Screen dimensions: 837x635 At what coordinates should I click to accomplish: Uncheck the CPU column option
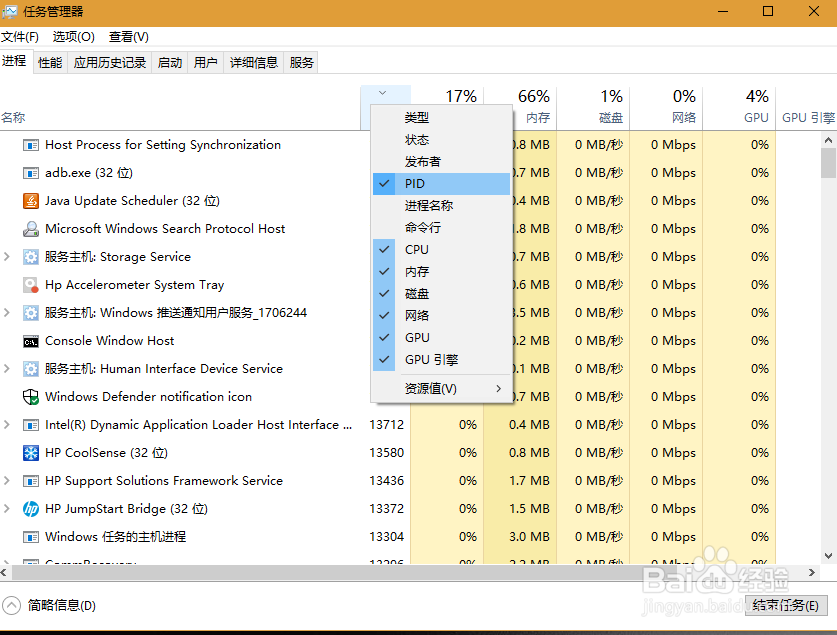(x=441, y=250)
